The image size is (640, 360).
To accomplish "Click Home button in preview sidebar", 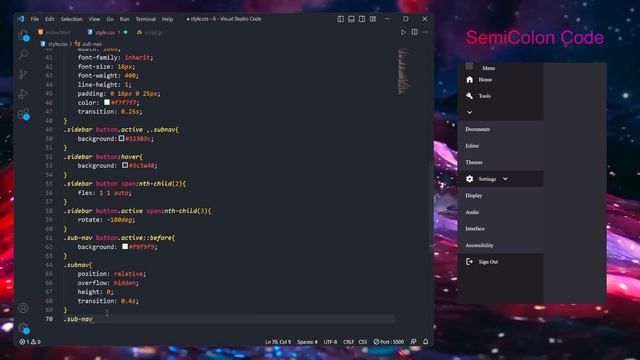I will [500, 80].
